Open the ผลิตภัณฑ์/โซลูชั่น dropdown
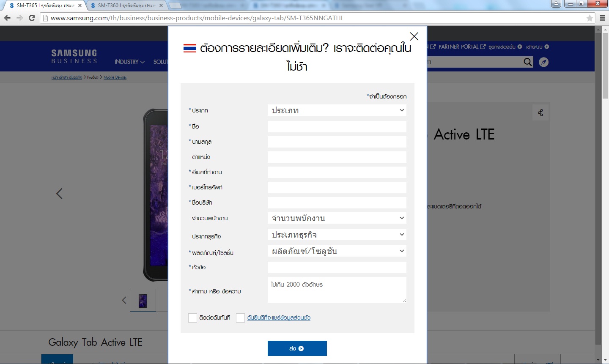The width and height of the screenshot is (609, 364). coord(337,251)
